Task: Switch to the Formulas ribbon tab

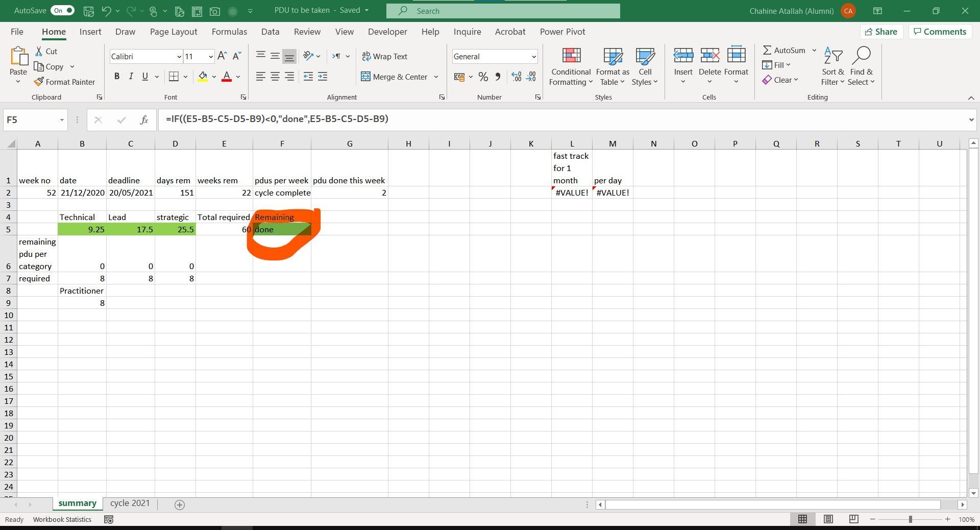Action: pos(229,32)
